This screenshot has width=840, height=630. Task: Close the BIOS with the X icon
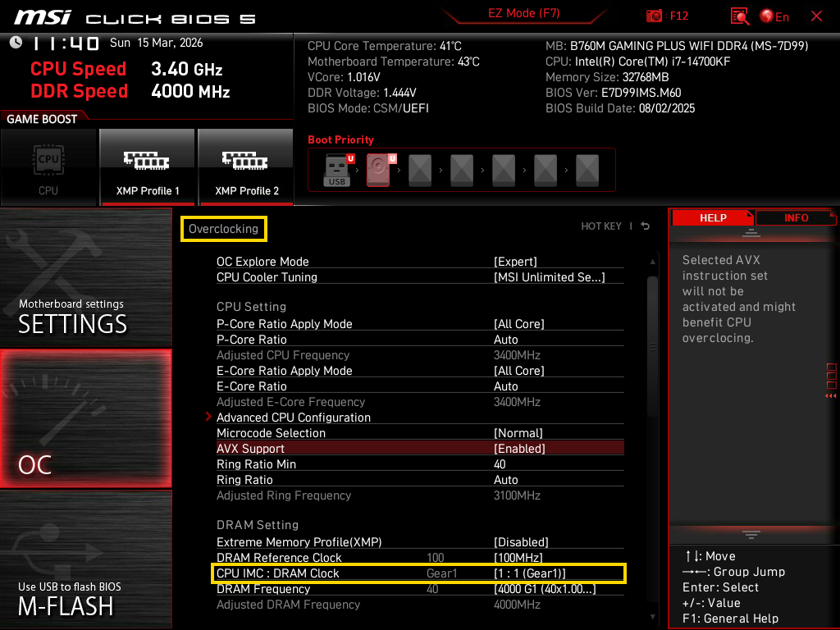pyautogui.click(x=816, y=16)
